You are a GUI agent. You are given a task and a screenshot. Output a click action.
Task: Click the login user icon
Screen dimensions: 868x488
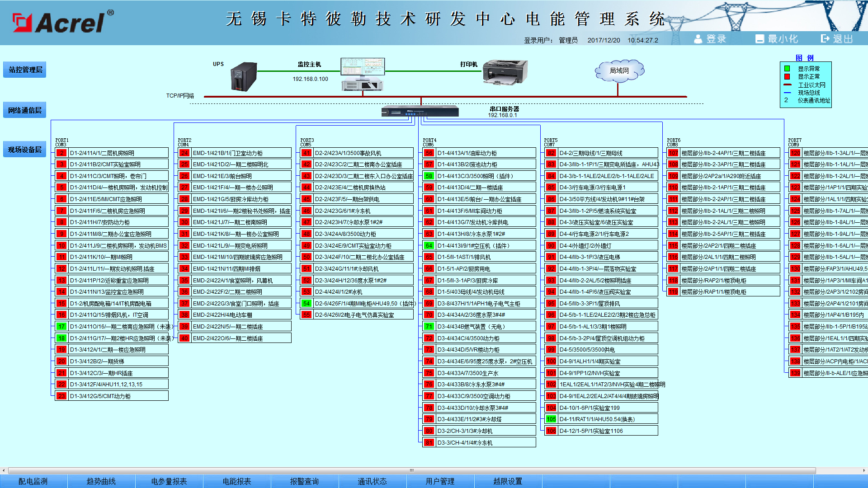(x=698, y=39)
